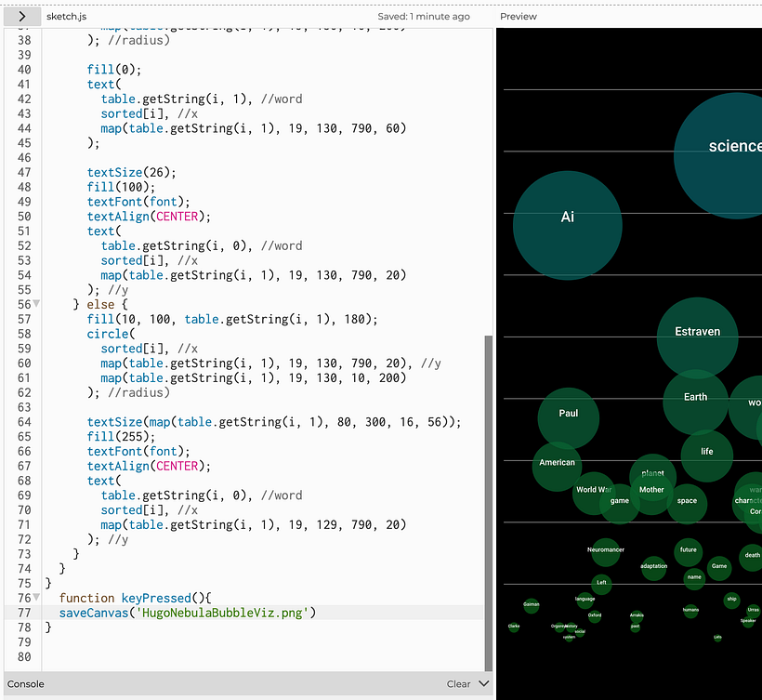762x700 pixels.
Task: Click the '//radius)' comment on line 62
Action: 138,393
